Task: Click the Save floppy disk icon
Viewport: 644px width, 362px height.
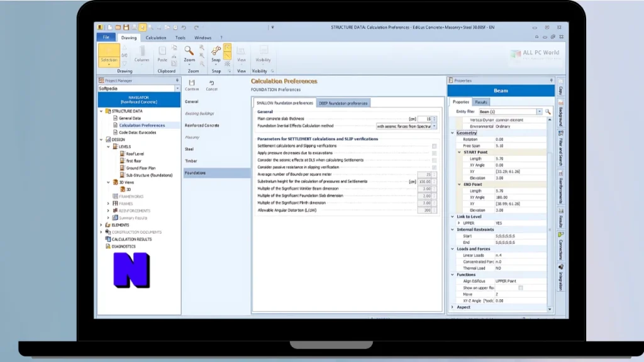Action: tap(126, 28)
